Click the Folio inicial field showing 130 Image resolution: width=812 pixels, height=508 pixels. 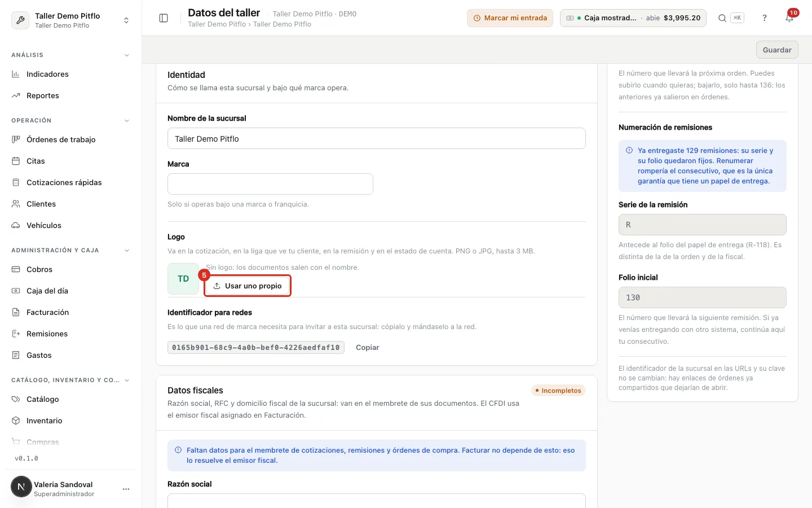click(x=702, y=297)
